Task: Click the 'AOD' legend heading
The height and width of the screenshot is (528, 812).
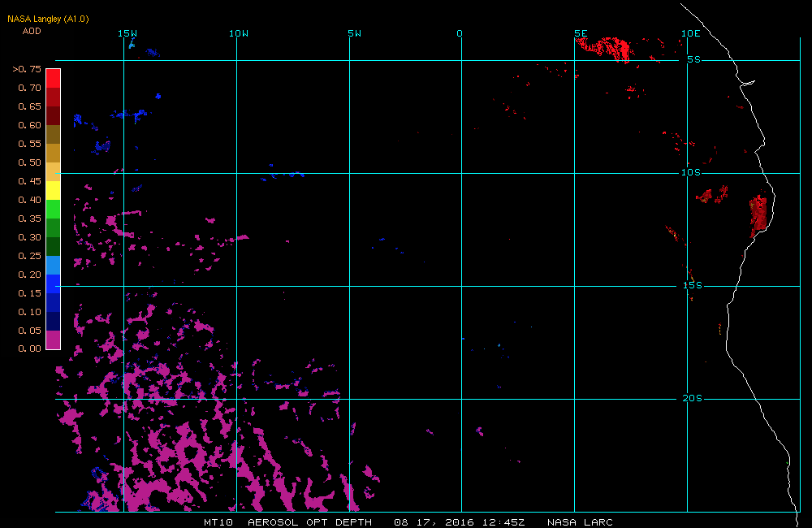Action: tap(32, 31)
